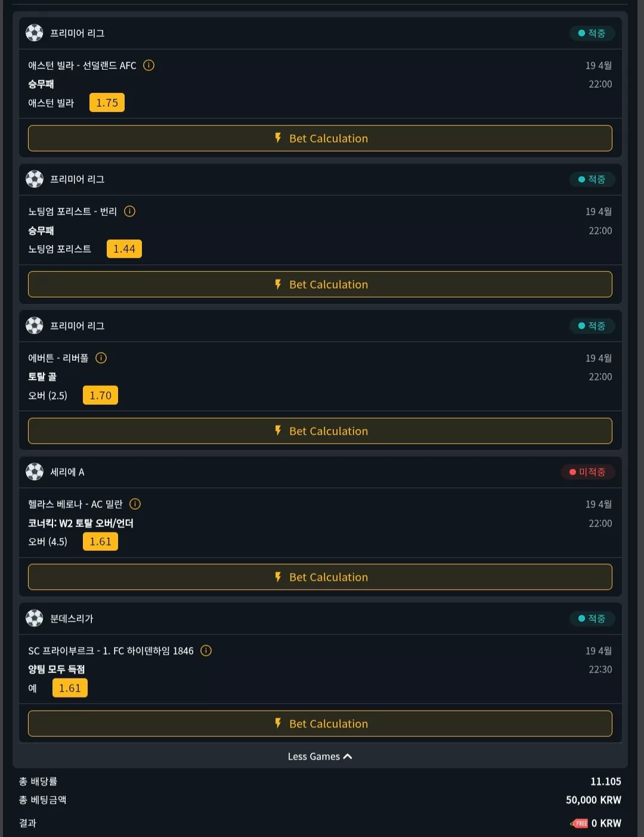Image resolution: width=644 pixels, height=837 pixels.
Task: Click info icon next to 헬라스 베로나 - AC 밀란
Action: coord(135,504)
